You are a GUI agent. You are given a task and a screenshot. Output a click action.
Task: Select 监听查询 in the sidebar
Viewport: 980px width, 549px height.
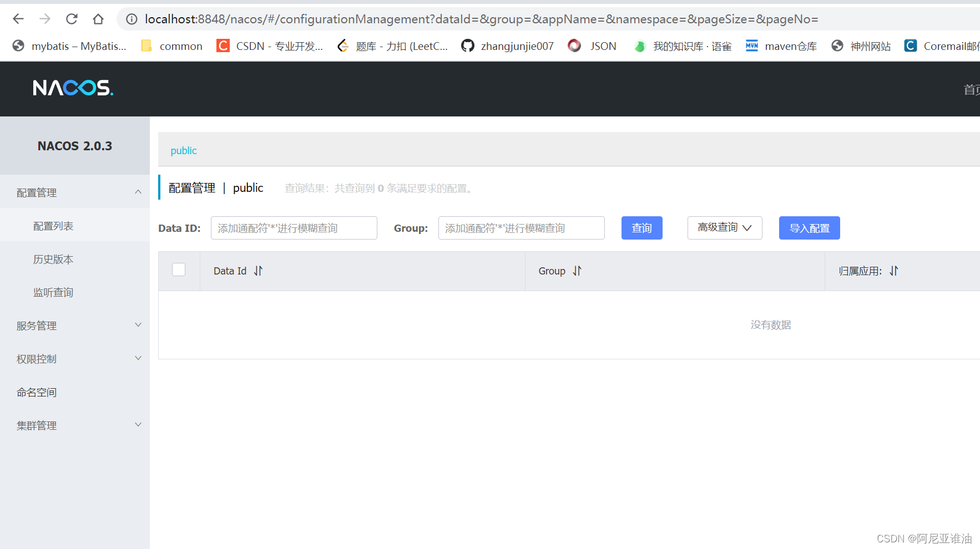click(75, 292)
